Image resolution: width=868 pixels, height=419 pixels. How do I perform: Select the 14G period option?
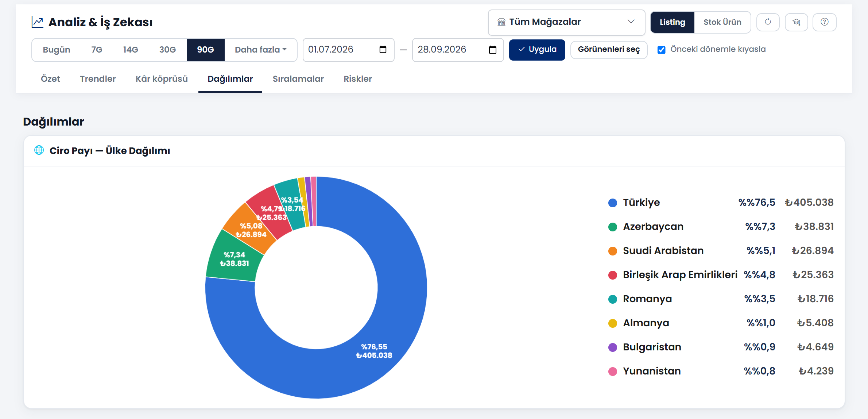click(131, 50)
